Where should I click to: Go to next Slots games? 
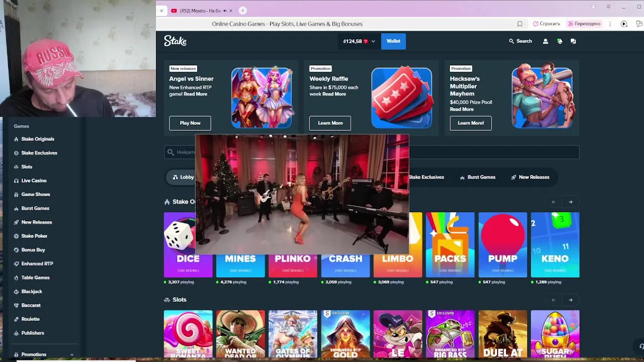[x=571, y=300]
